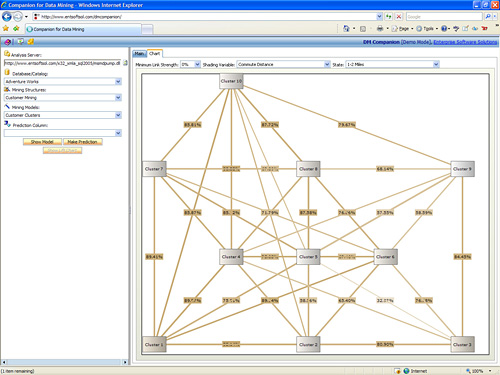Select the Companion for Data Mining tab

click(x=83, y=29)
